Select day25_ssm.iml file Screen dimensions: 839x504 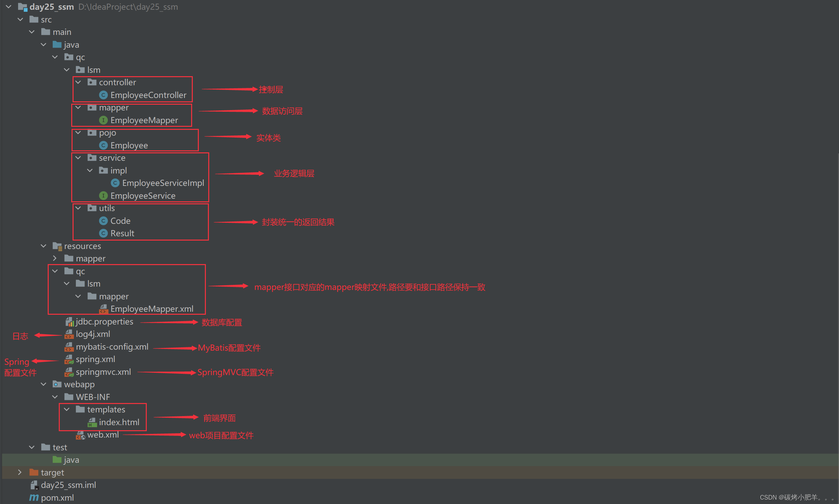[x=68, y=485]
